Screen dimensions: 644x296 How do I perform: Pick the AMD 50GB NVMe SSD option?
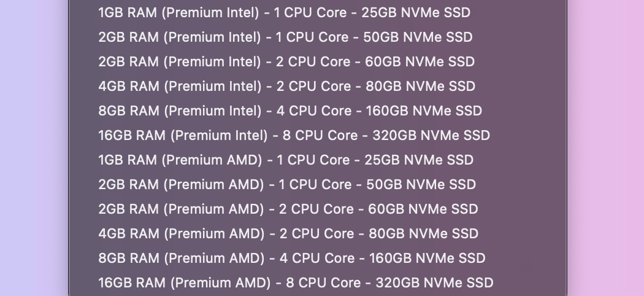(x=287, y=184)
